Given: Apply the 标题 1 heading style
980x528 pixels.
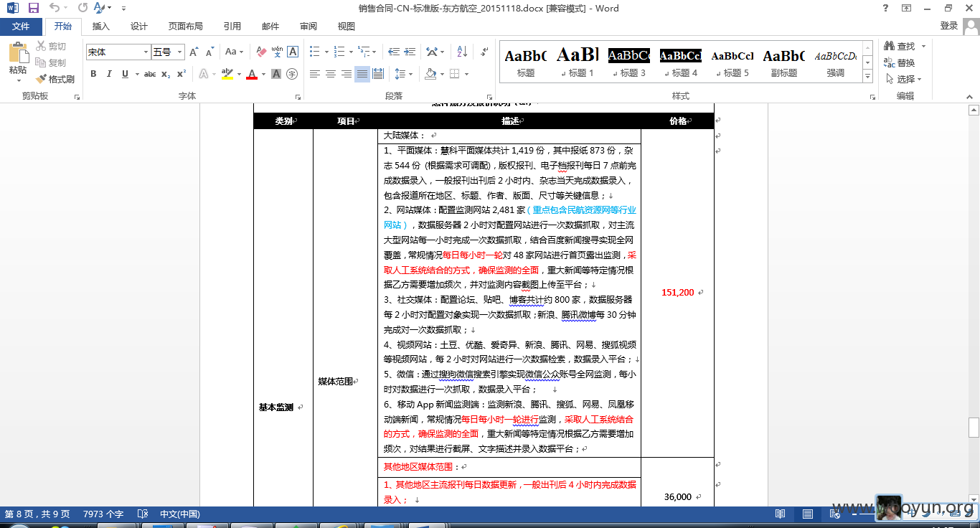Looking at the screenshot, I should coord(578,61).
